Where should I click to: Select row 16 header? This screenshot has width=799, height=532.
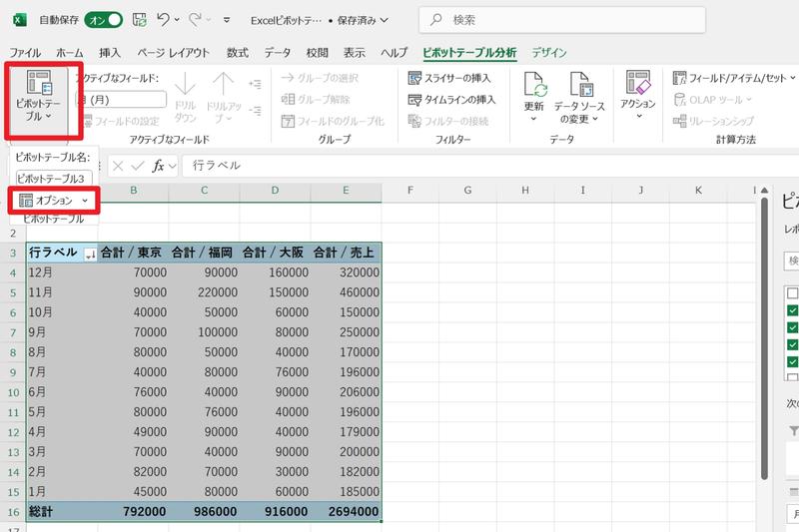(13, 512)
